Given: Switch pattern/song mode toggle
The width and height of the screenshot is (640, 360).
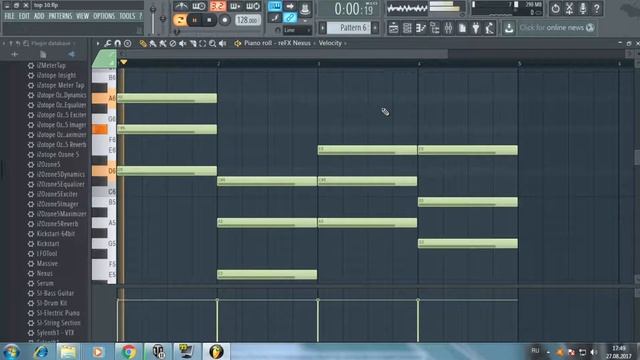Looking at the screenshot, I should (180, 20).
